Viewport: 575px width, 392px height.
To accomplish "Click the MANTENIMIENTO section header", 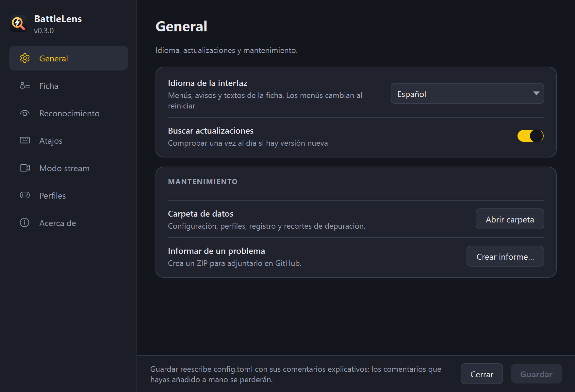I will (x=203, y=182).
